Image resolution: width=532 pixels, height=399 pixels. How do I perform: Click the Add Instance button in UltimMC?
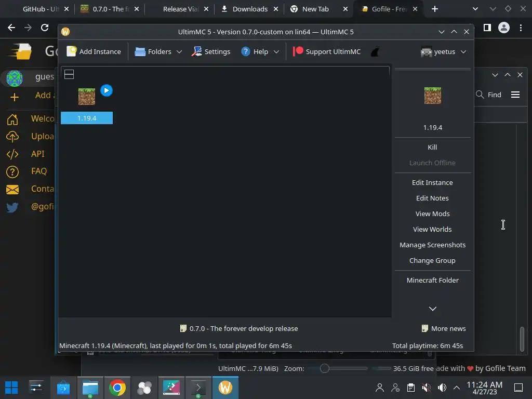tap(94, 51)
